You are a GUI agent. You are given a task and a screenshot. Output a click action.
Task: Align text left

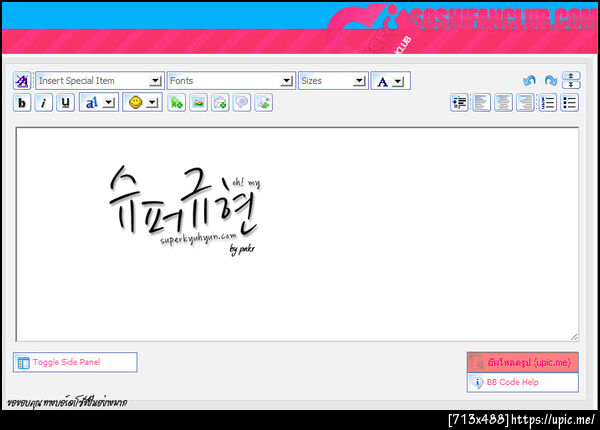pyautogui.click(x=481, y=103)
